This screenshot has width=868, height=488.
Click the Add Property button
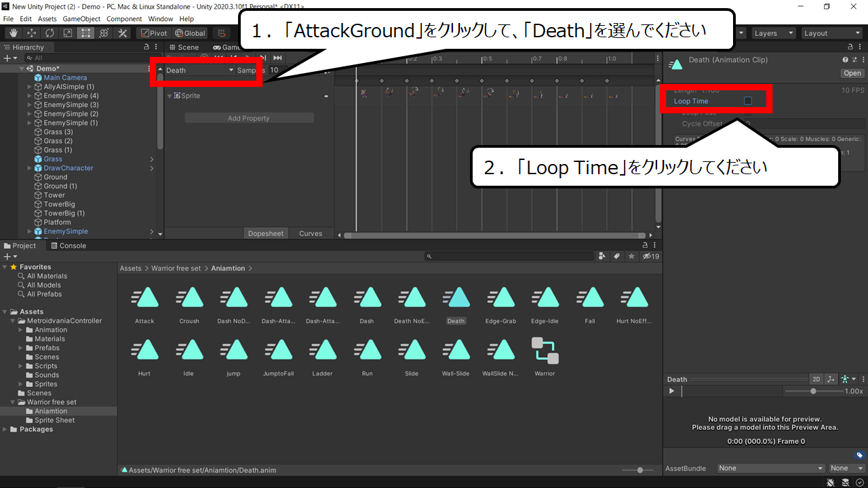[x=249, y=119]
